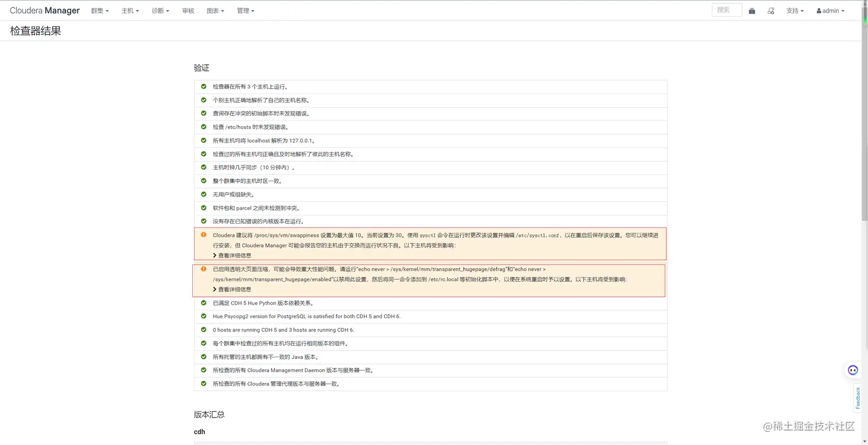Viewport: 868px width, 445px height.
Task: Click green check icon beside 整个群集中的主机时区一致
Action: (x=203, y=181)
